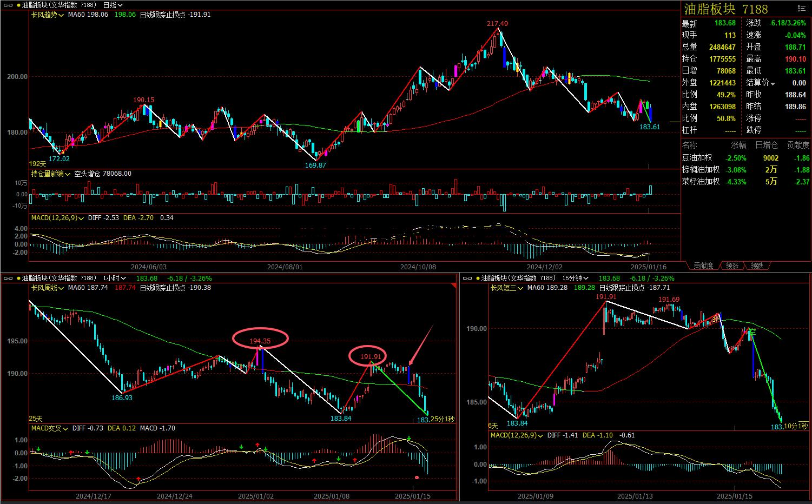Expand the MACD交叉 indicator selector
812x504 pixels.
click(x=50, y=428)
